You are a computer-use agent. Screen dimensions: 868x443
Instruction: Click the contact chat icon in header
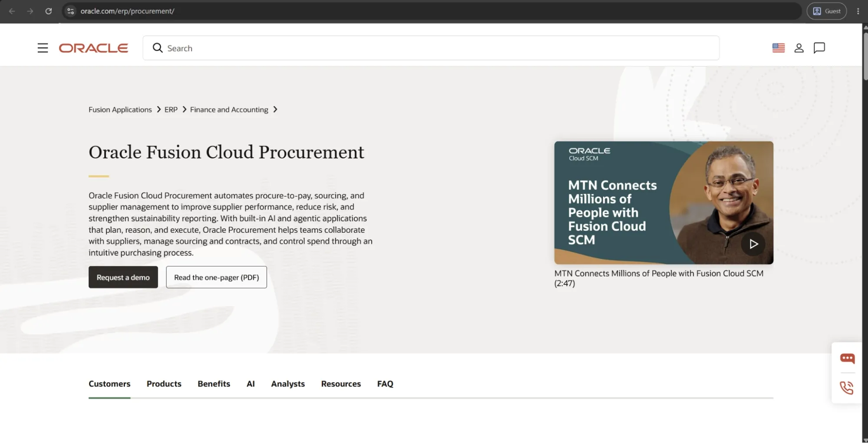click(x=819, y=48)
